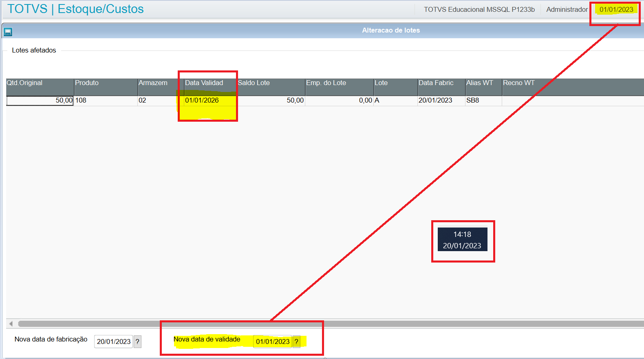Select Lote cell A
Screen dimensions: 644x359
point(396,101)
